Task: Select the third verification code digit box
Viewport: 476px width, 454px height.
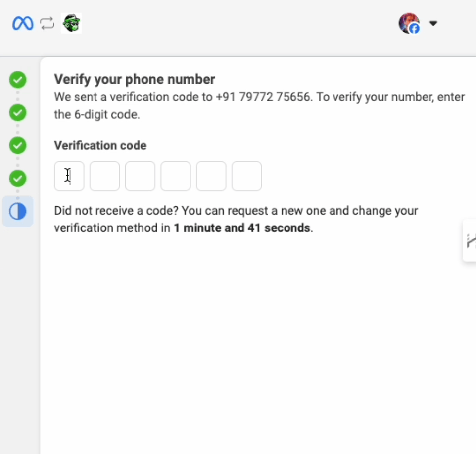Action: 140,176
